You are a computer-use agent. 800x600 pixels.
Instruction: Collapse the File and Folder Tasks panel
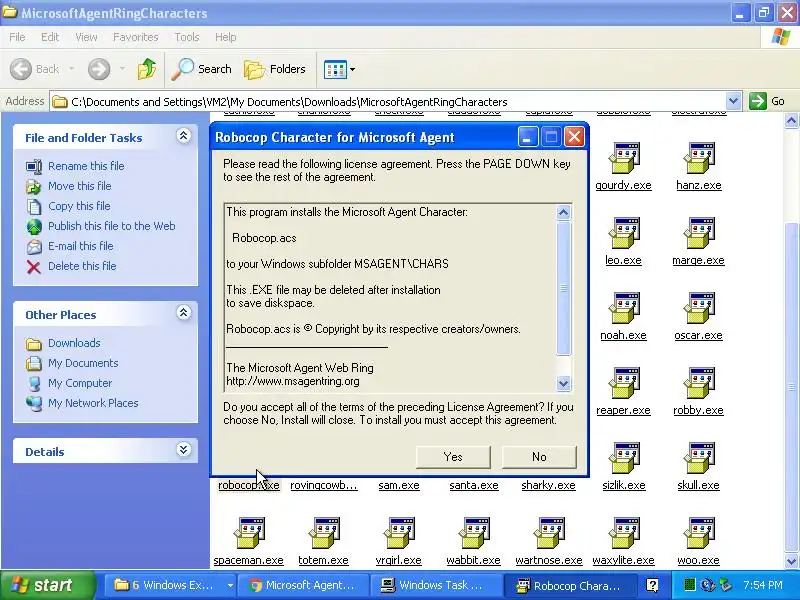(184, 136)
